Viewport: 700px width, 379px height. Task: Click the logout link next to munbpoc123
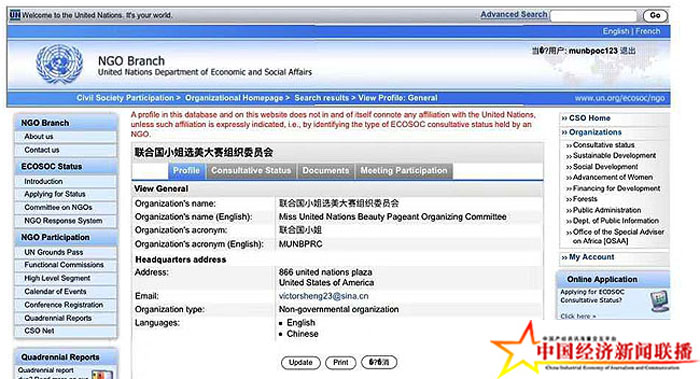(x=627, y=51)
